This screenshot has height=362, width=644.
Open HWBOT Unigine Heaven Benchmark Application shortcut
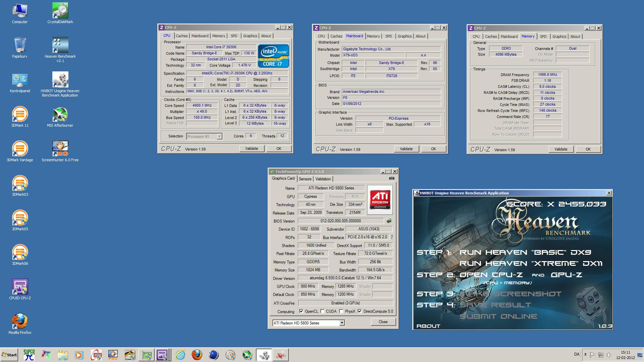[x=60, y=84]
